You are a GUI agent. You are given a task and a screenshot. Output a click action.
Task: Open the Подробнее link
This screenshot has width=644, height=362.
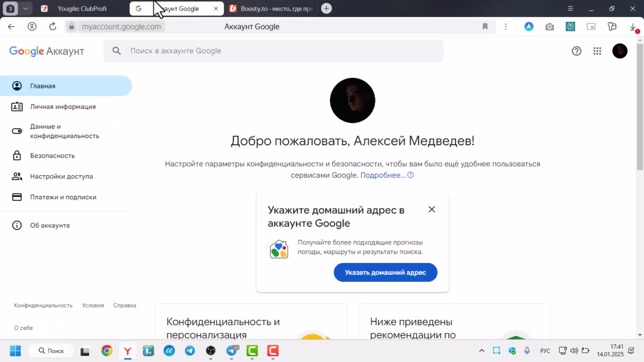383,175
